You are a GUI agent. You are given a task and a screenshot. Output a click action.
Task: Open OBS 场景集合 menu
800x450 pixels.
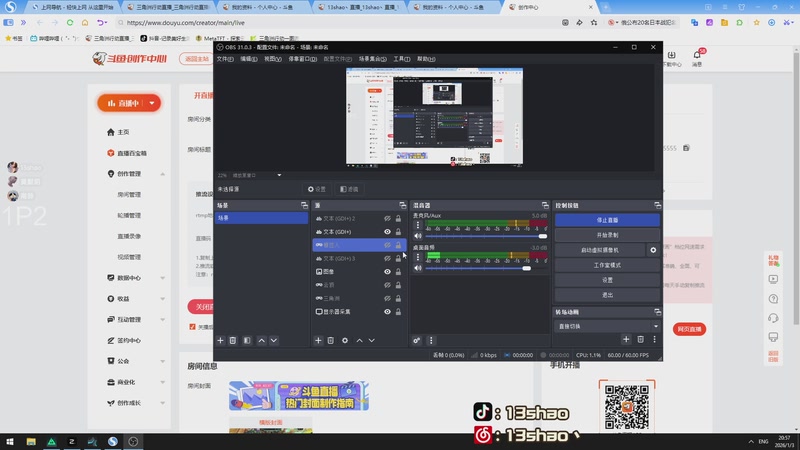[x=372, y=59]
